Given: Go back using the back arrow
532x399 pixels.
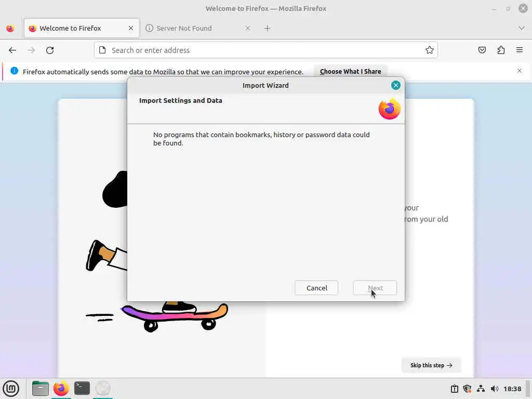Looking at the screenshot, I should point(12,50).
